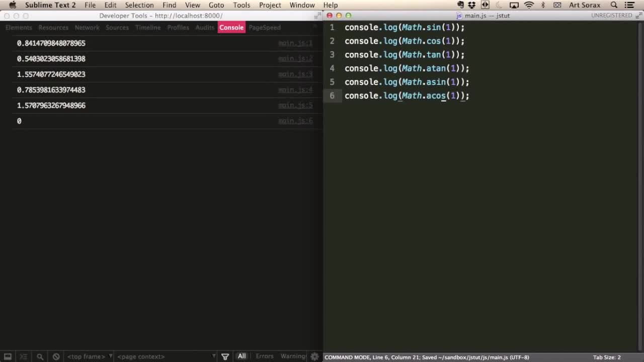Open main.js:2 source link
The image size is (644, 362).
[x=295, y=59]
